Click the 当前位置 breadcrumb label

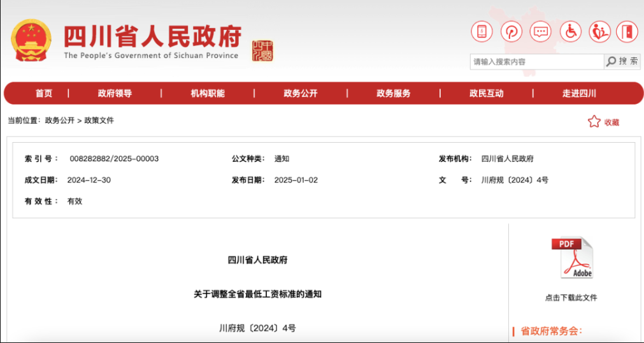[24, 120]
